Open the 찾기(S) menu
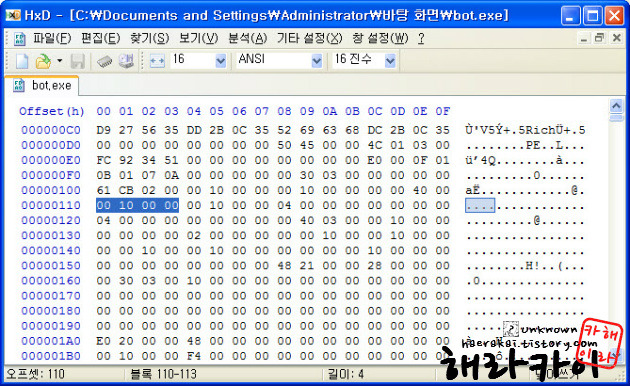 pyautogui.click(x=149, y=38)
